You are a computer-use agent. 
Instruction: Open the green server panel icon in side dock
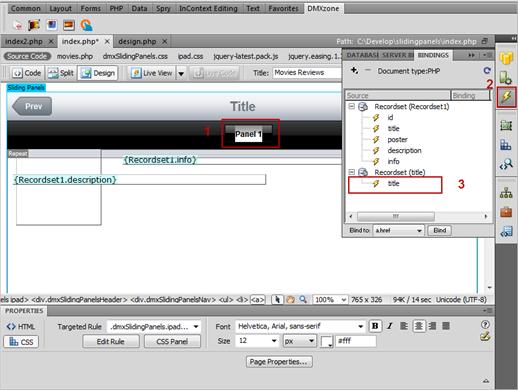pos(506,78)
